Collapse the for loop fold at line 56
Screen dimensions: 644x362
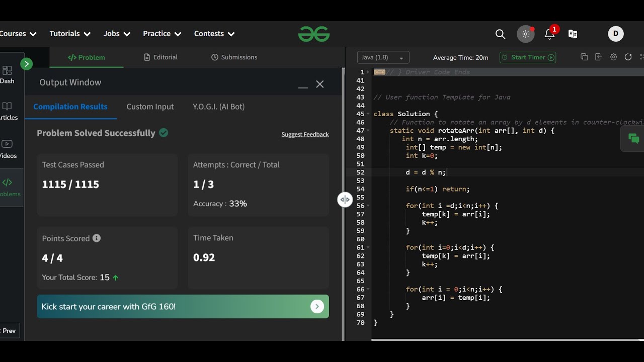(x=368, y=206)
